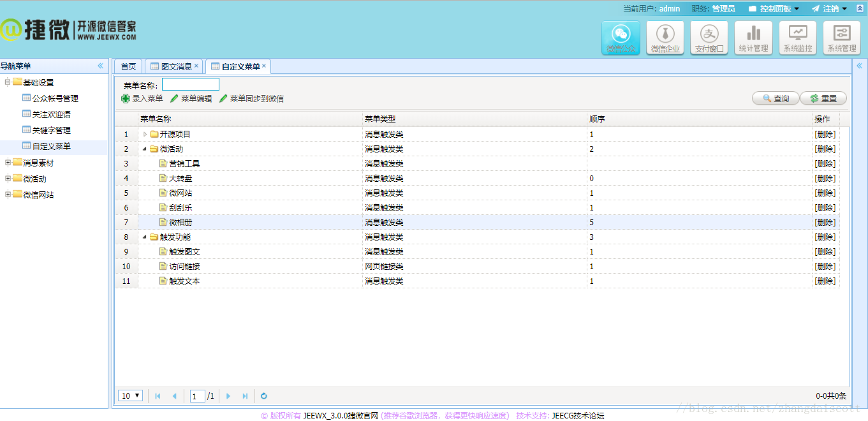This screenshot has height=421, width=868.
Task: Open the 统计管理 module icon
Action: [x=753, y=38]
